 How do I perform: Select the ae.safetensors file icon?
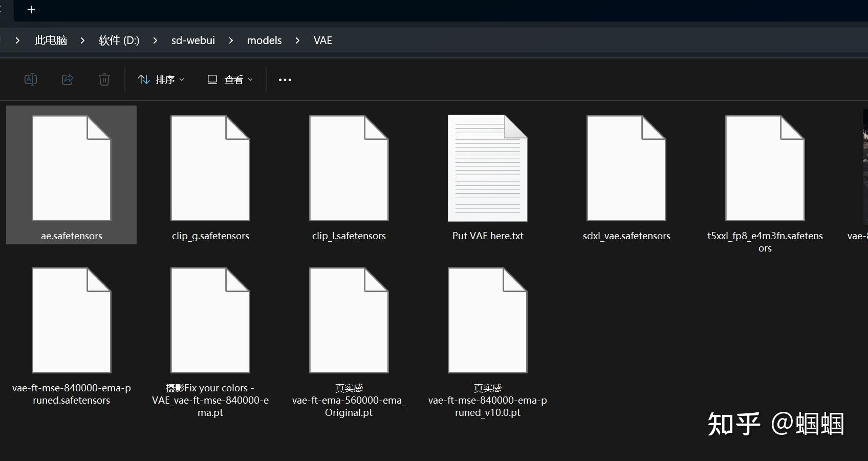coord(71,168)
